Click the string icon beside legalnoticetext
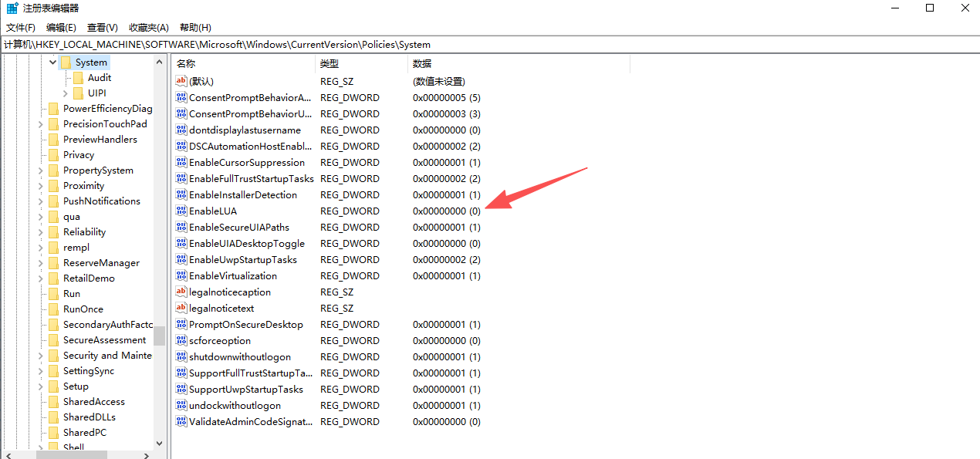The image size is (980, 459). pyautogui.click(x=181, y=308)
